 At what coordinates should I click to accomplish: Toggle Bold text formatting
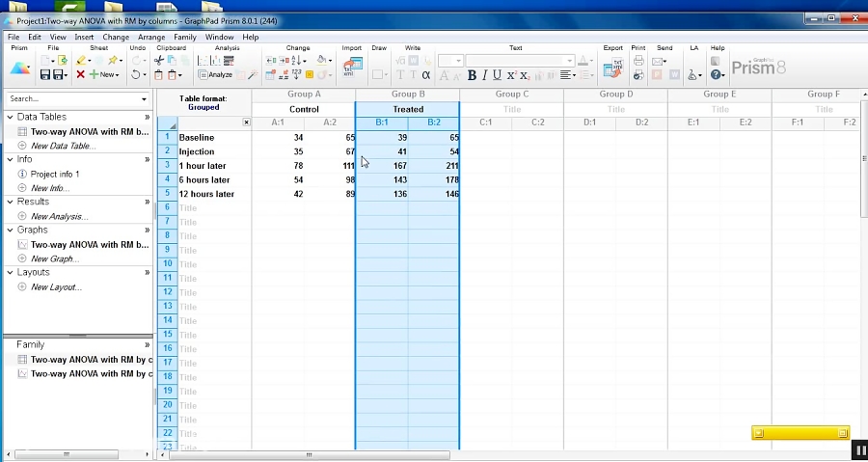472,75
